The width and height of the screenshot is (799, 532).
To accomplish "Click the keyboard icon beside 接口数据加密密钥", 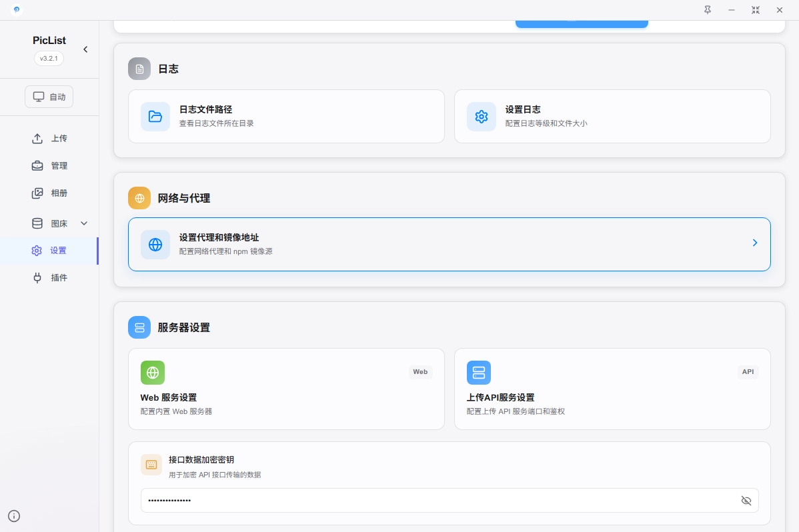I will [151, 465].
